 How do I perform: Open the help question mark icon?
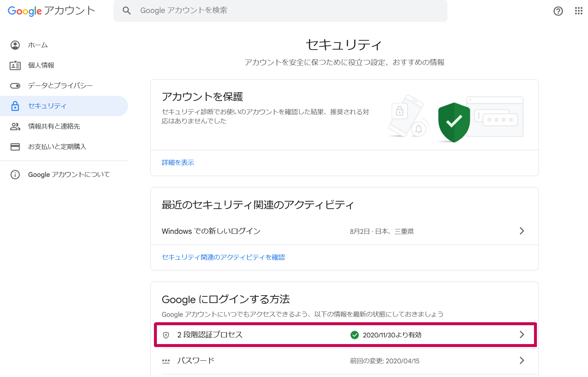pos(558,11)
